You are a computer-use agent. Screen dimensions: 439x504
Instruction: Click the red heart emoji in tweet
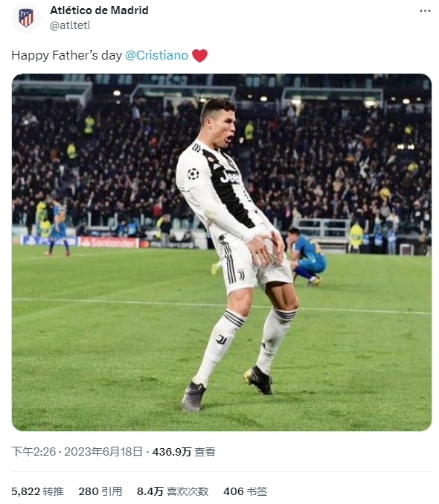[x=199, y=55]
